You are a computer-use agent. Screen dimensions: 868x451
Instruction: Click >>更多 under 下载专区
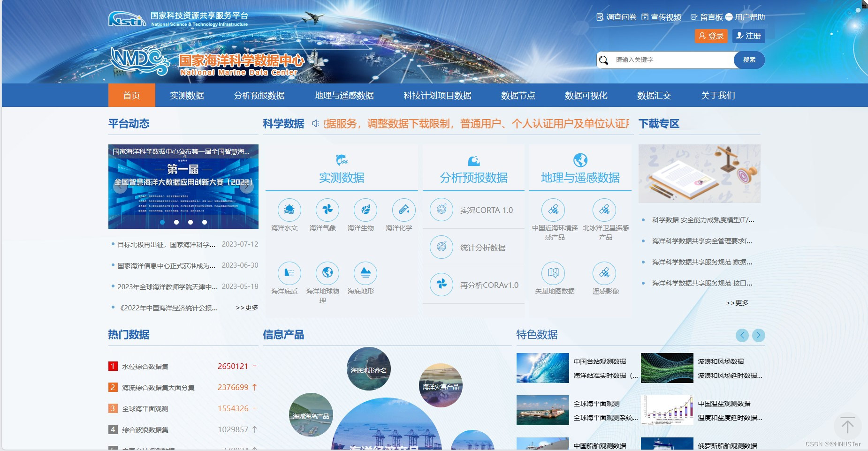pyautogui.click(x=737, y=303)
